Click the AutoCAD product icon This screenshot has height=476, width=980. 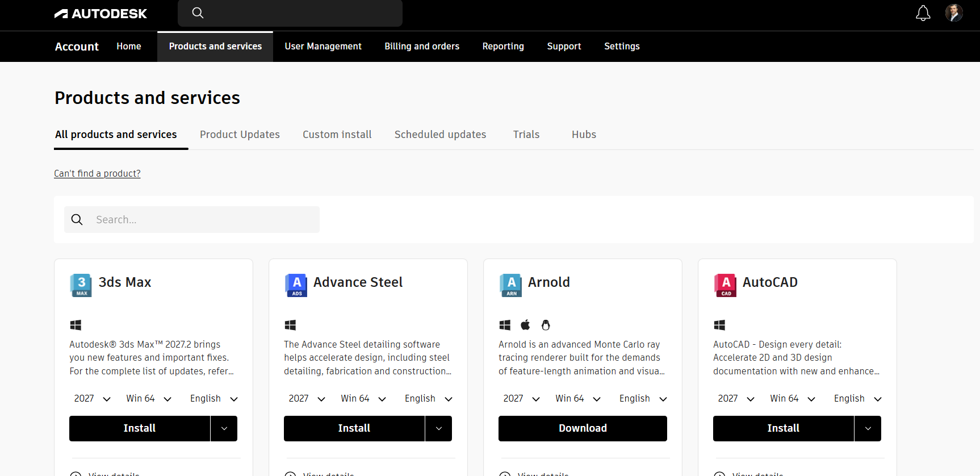pos(725,285)
